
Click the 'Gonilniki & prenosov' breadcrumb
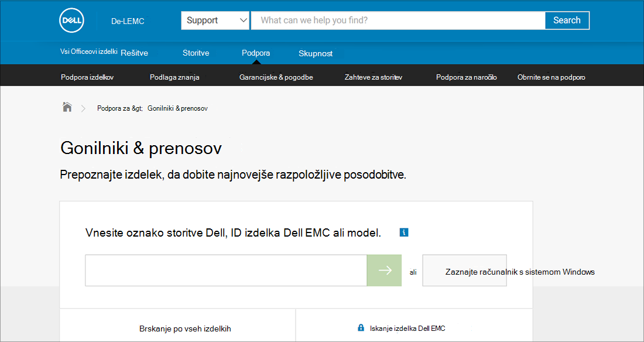tap(177, 108)
